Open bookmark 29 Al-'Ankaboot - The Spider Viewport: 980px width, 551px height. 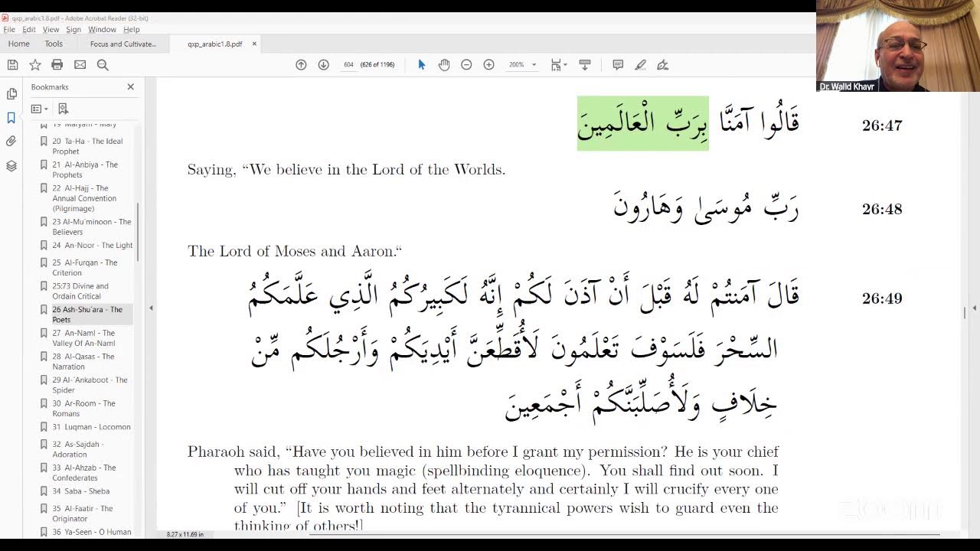coord(90,385)
